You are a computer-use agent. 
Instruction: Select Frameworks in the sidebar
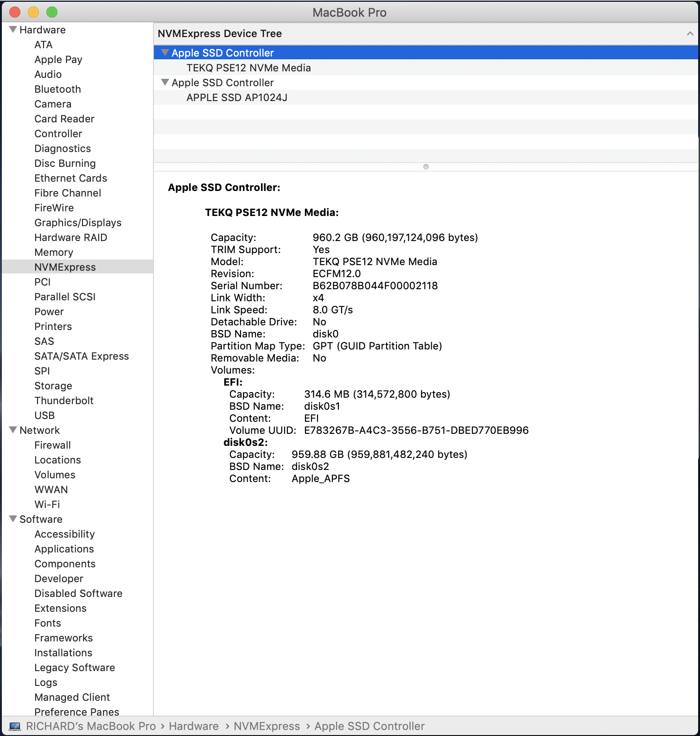[64, 638]
